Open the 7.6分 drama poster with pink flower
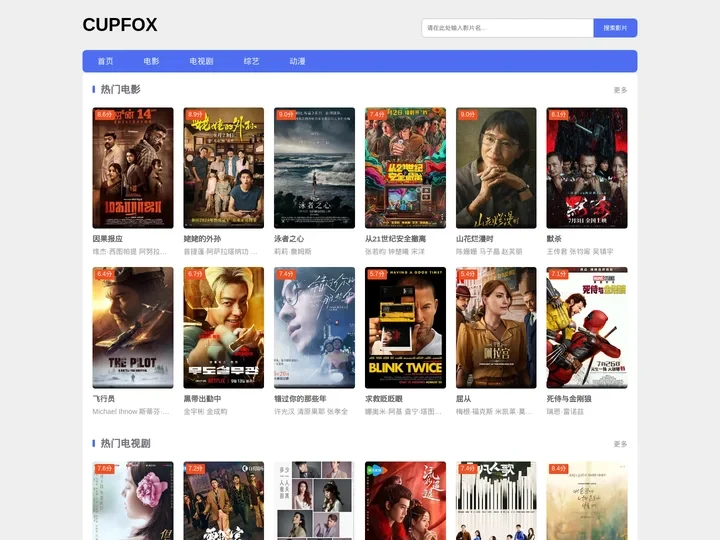The width and height of the screenshot is (720, 540). [133, 501]
